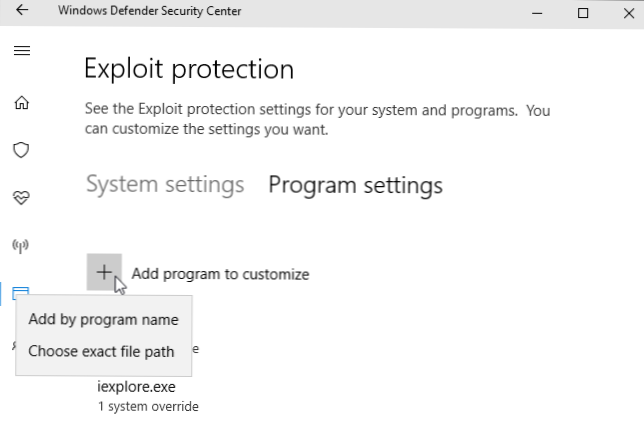
Task: Click the 'Exploit protection' page heading
Action: 189,69
